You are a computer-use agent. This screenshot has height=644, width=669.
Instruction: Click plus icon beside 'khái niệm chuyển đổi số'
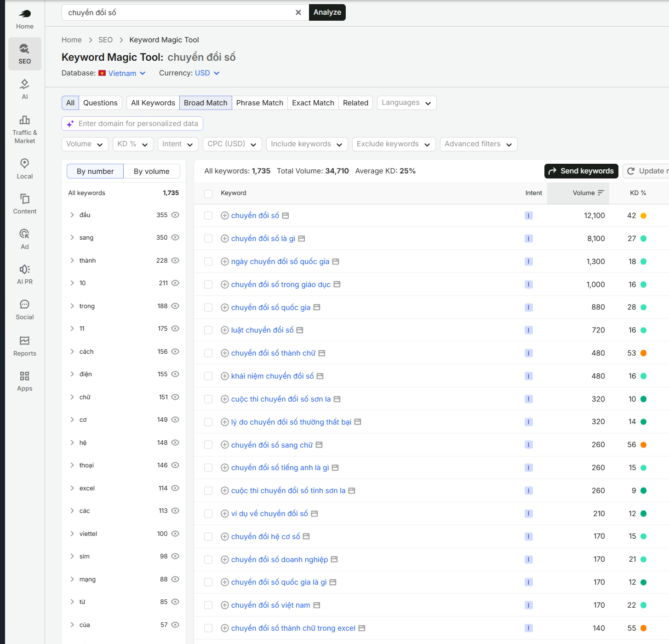[225, 376]
